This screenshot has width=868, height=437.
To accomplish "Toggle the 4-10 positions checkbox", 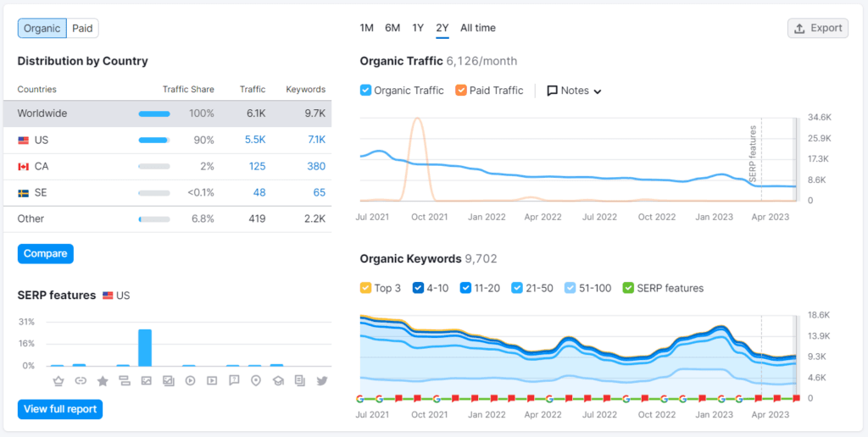I will 418,288.
